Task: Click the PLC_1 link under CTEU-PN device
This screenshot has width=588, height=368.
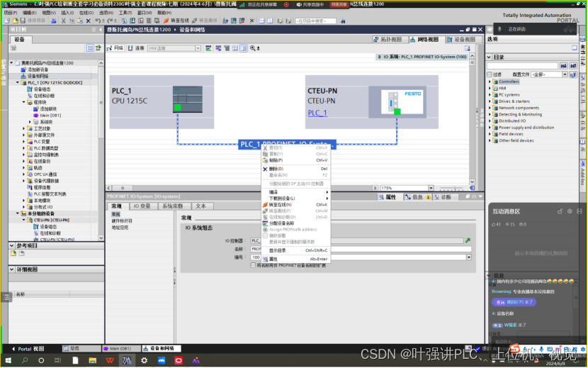Action: [317, 113]
